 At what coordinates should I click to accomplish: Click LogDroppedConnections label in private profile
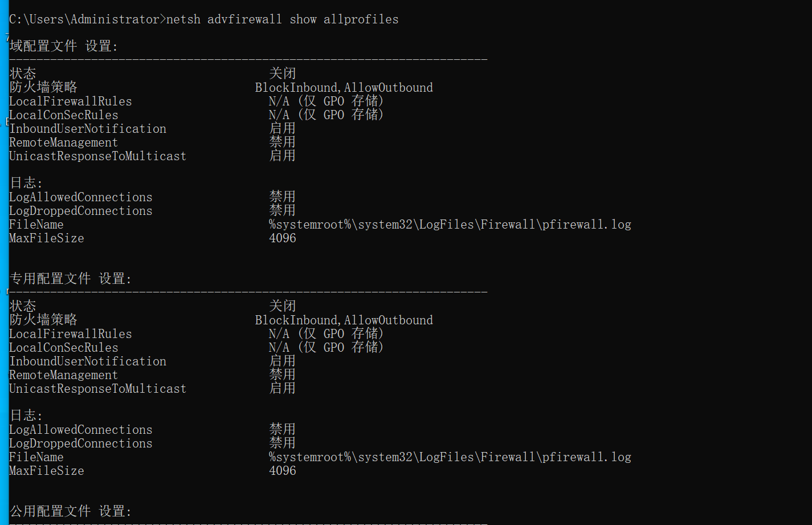click(x=81, y=443)
